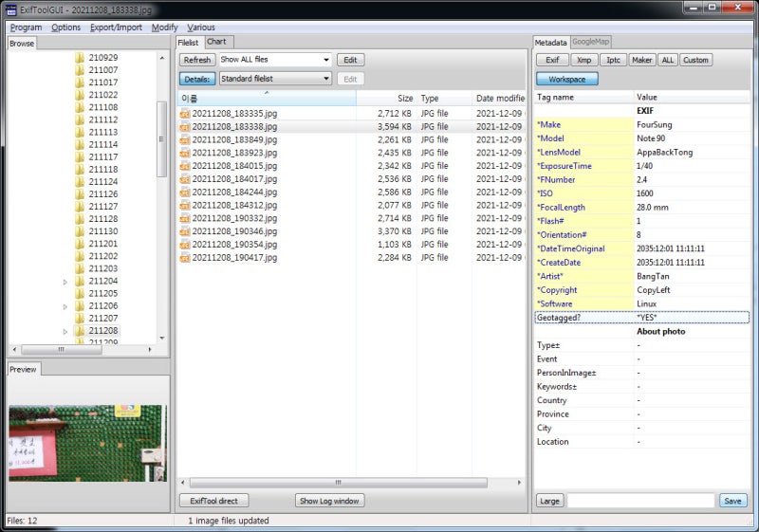Click folder icon for 211124
759x532 pixels.
pos(80,182)
